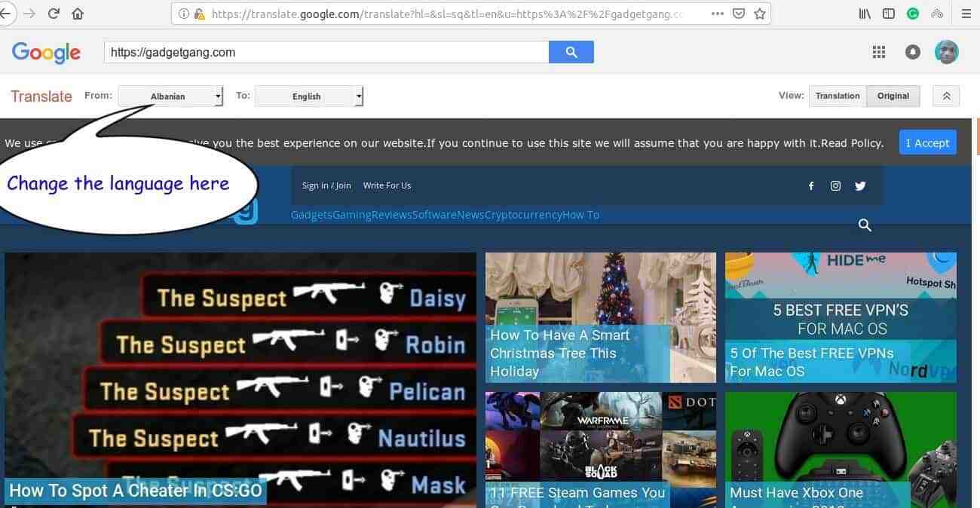Collapse the translate bar with double chevron

click(946, 96)
